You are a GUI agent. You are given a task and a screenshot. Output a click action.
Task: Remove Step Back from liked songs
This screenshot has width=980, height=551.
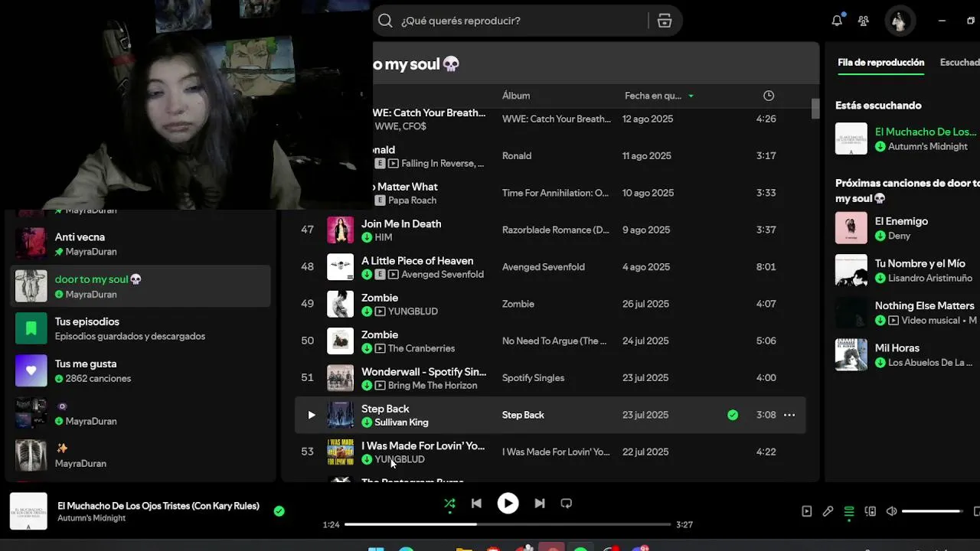733,415
